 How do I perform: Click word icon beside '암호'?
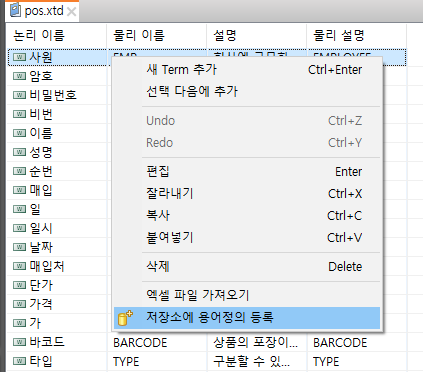(19, 76)
